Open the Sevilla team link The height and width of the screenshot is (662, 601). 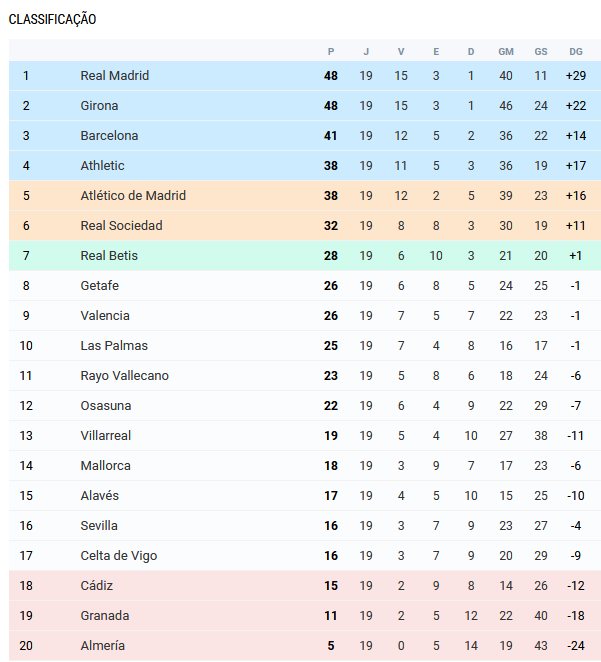tap(99, 525)
